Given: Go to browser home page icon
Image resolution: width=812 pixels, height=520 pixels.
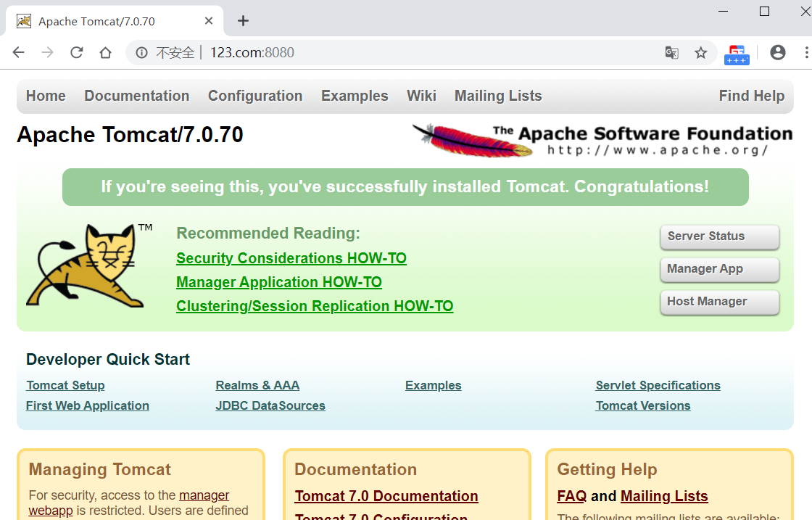Looking at the screenshot, I should tap(106, 52).
